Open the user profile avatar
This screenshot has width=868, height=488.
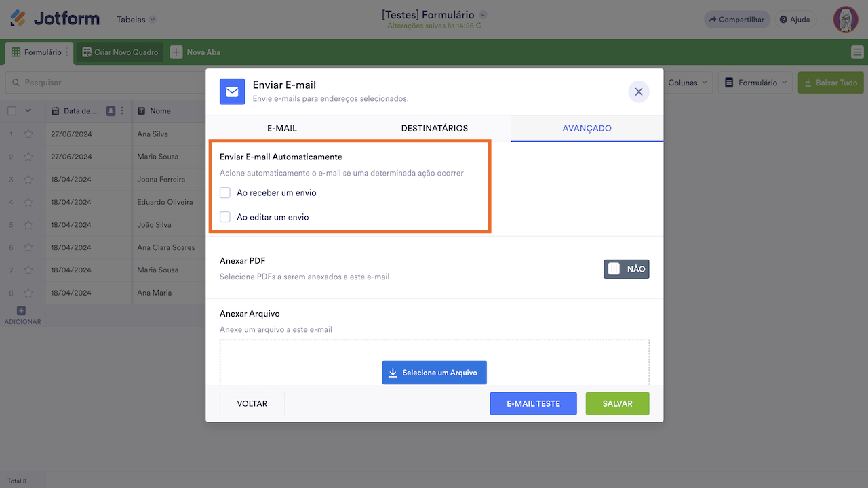pyautogui.click(x=846, y=20)
